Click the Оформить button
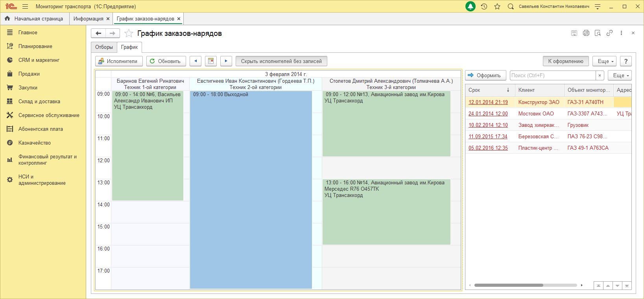The height and width of the screenshot is (299, 644). tap(485, 75)
